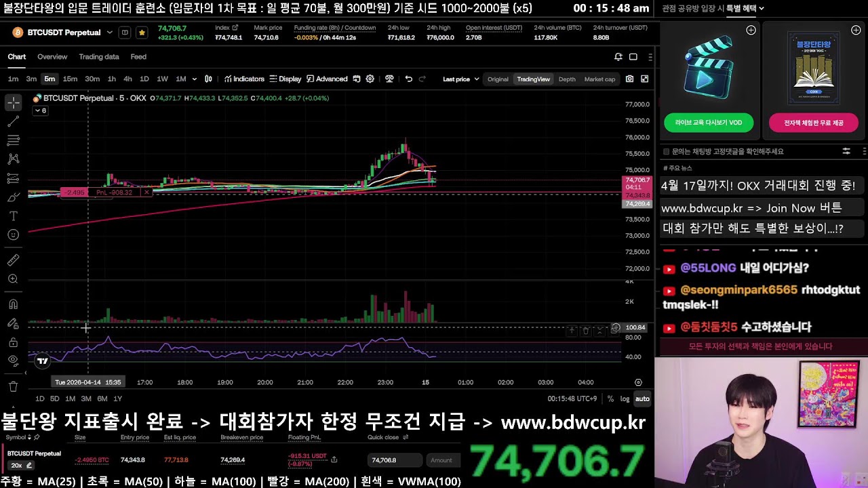Open the Trading data tab
The image size is (868, 488).
click(99, 57)
